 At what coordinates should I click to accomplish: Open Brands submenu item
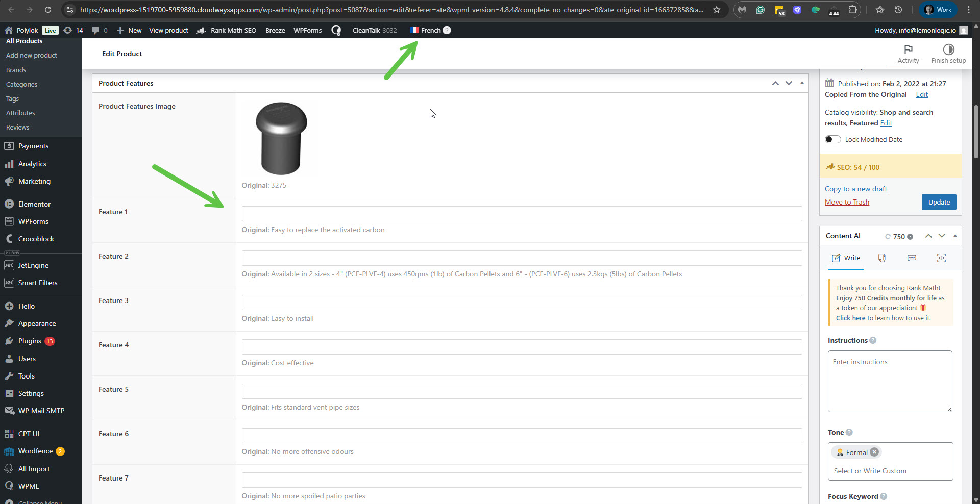(16, 70)
